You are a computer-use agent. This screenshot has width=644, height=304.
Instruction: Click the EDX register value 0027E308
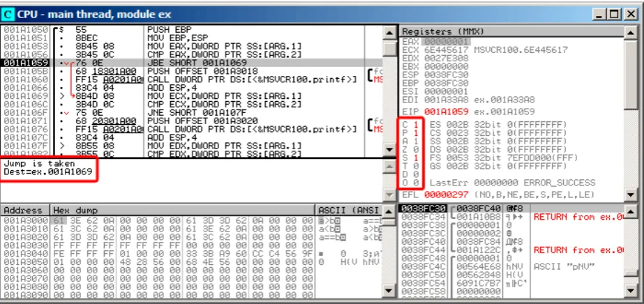point(446,59)
